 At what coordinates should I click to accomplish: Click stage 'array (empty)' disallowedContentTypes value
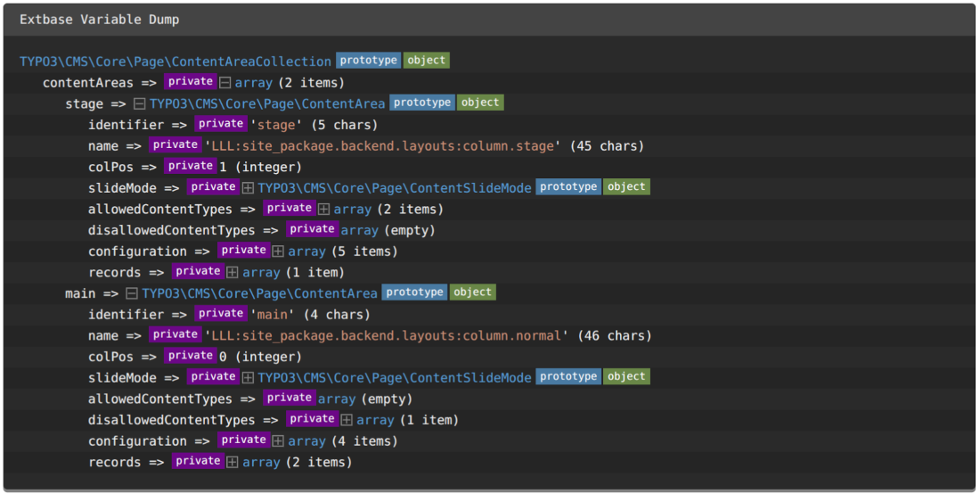coord(388,230)
